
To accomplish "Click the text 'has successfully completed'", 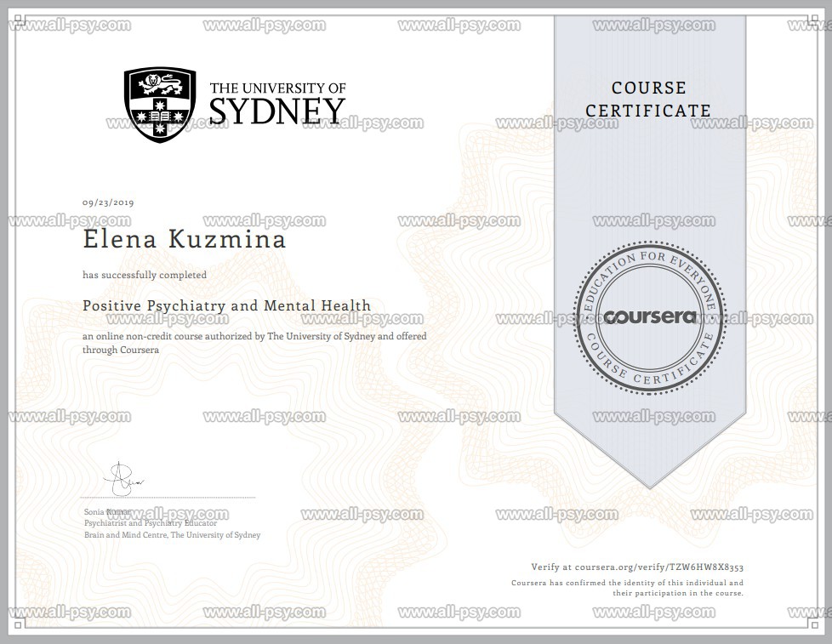I will (145, 275).
